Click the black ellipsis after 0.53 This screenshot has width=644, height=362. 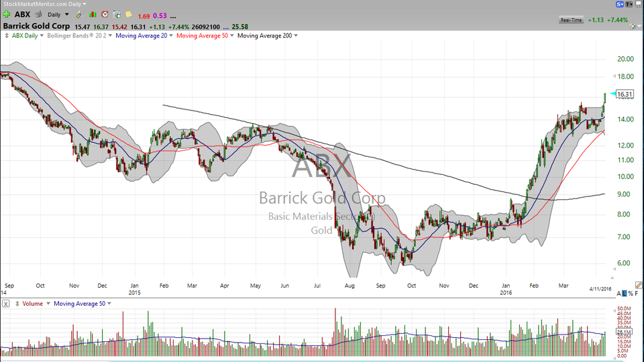(x=173, y=17)
